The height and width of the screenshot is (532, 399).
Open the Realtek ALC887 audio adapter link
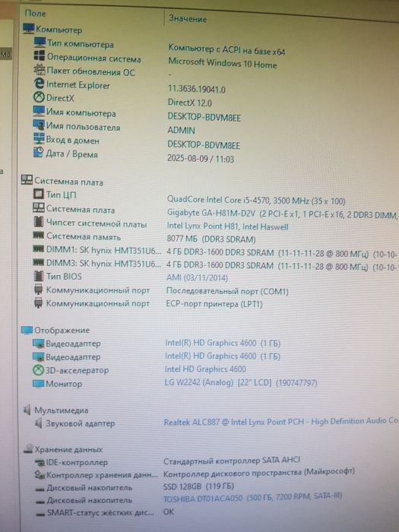(281, 421)
